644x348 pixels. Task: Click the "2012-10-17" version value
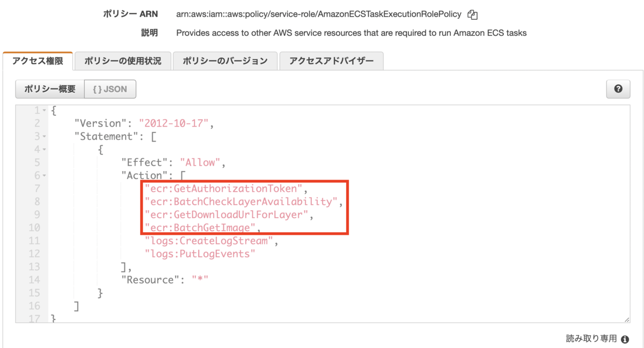tap(174, 123)
